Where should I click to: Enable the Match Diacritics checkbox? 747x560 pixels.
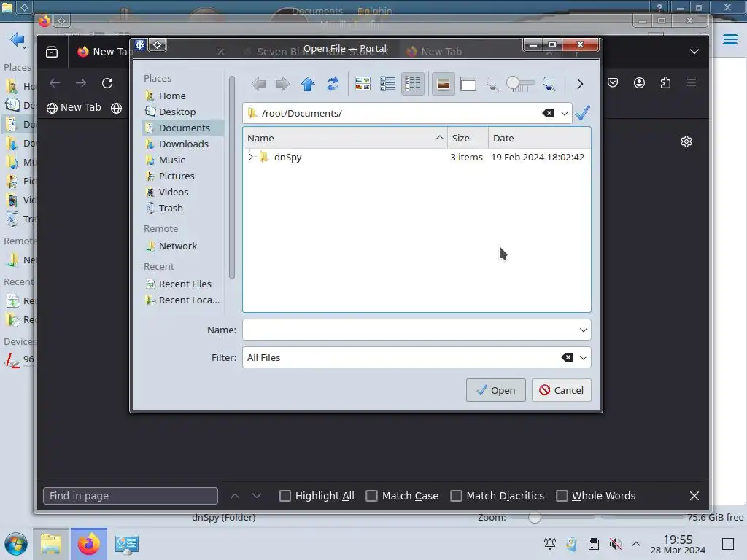point(456,496)
